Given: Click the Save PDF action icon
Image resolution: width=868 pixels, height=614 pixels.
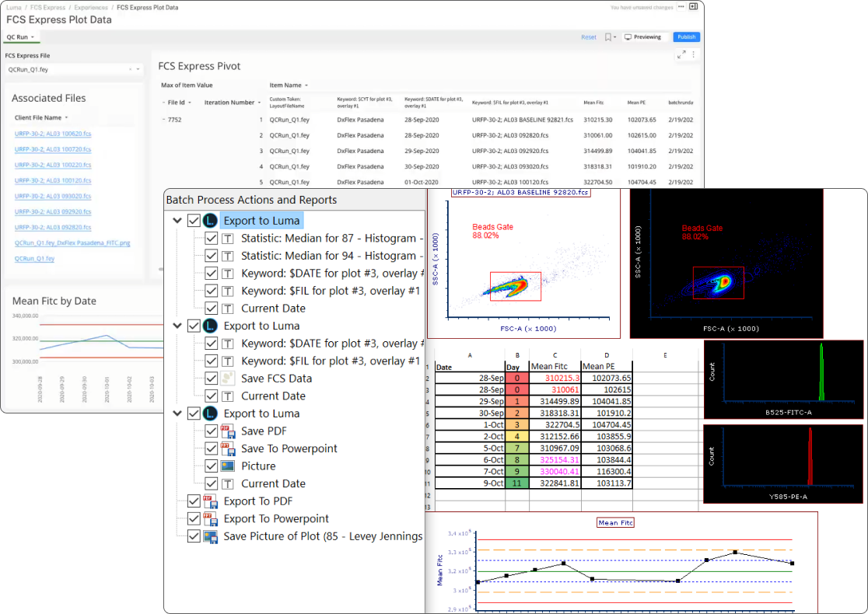Looking at the screenshot, I should [228, 431].
